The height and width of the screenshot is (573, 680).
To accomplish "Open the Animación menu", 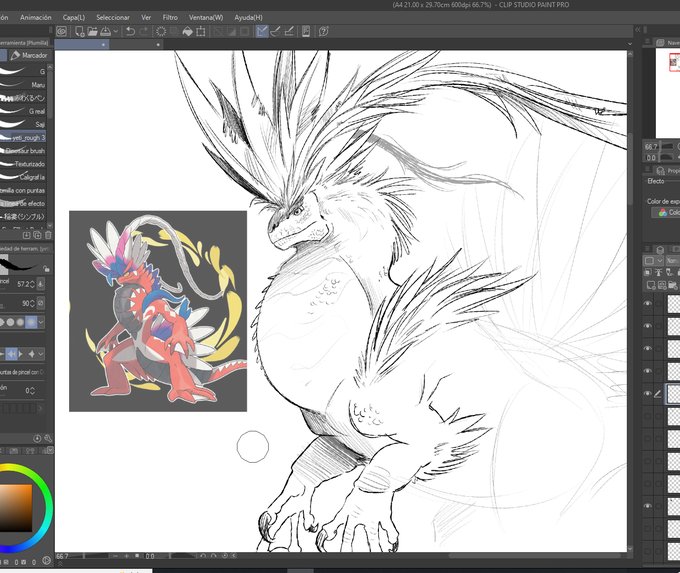I will (36, 18).
